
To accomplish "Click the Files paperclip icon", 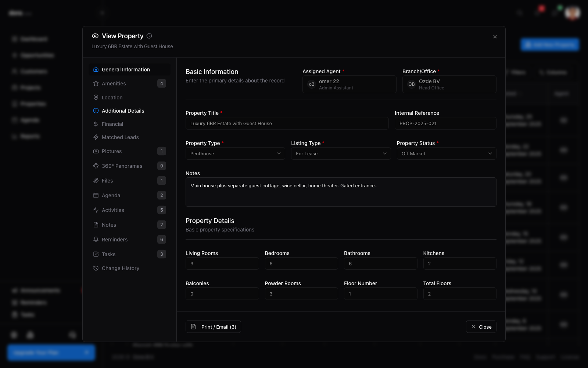I will (x=96, y=181).
